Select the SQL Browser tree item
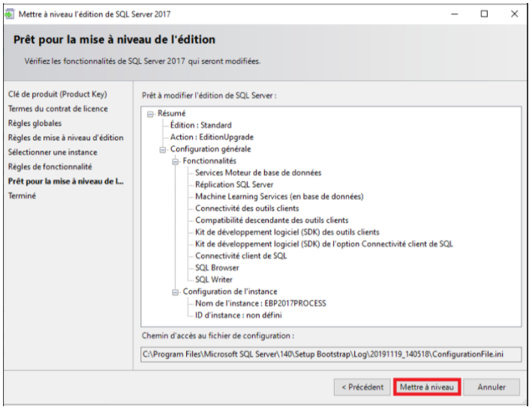The height and width of the screenshot is (410, 532). (217, 268)
